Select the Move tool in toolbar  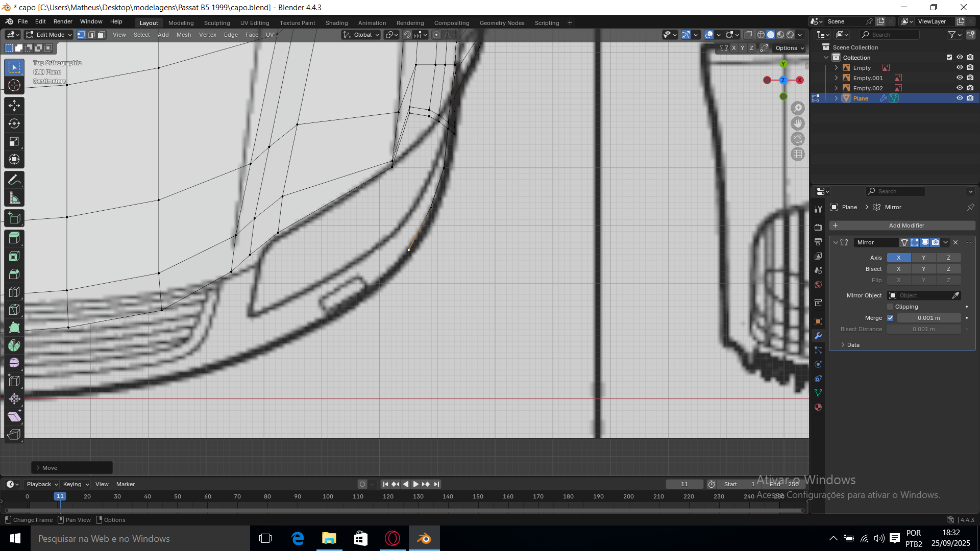pyautogui.click(x=14, y=106)
